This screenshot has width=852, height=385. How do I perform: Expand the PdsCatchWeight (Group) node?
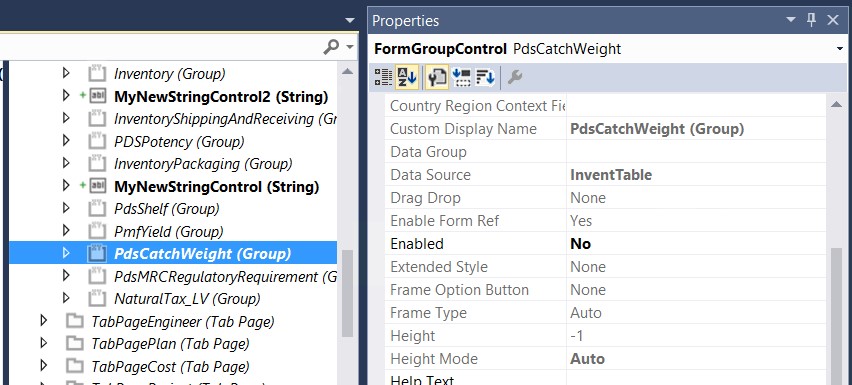(x=66, y=253)
